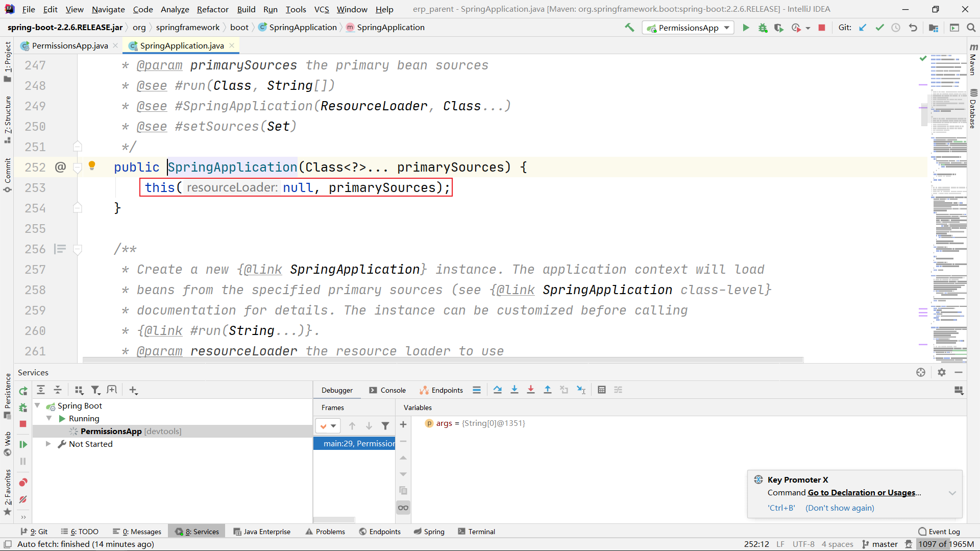Click Go to Declaration or Usages link
Image resolution: width=980 pixels, height=551 pixels.
point(862,493)
